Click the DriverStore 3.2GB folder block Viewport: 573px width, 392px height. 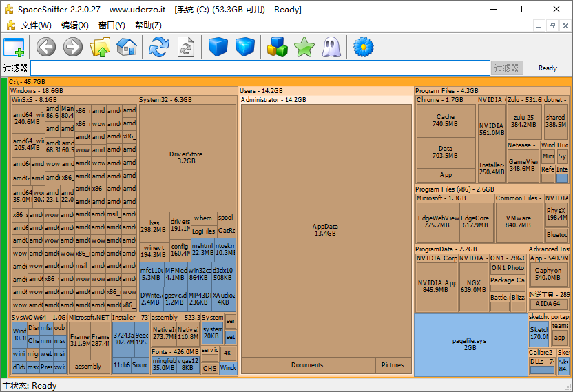tap(187, 157)
